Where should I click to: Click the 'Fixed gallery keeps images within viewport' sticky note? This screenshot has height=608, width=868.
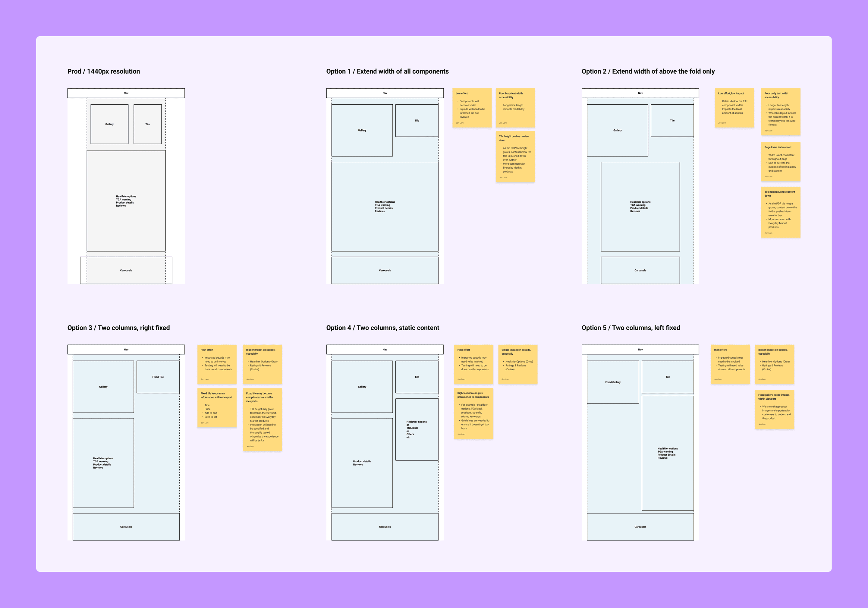click(775, 409)
